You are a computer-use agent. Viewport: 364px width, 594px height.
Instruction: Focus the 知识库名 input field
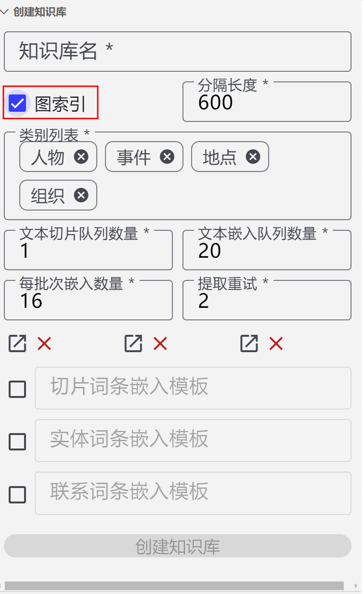pyautogui.click(x=178, y=52)
